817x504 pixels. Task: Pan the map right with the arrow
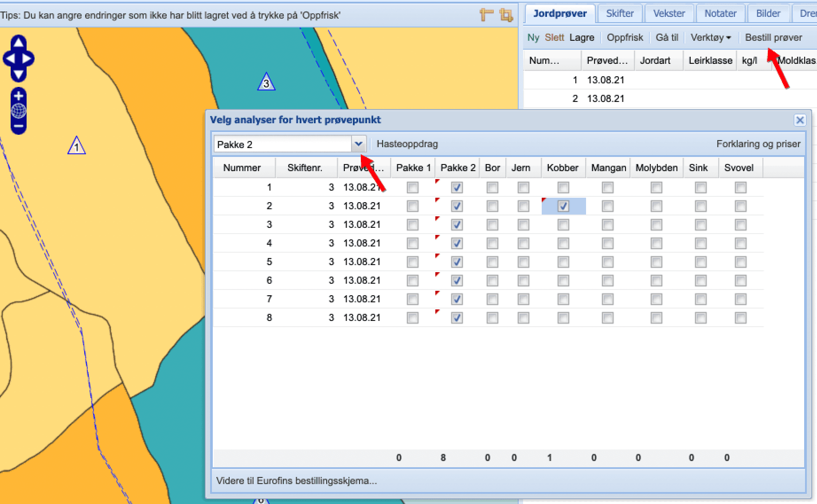(27, 59)
